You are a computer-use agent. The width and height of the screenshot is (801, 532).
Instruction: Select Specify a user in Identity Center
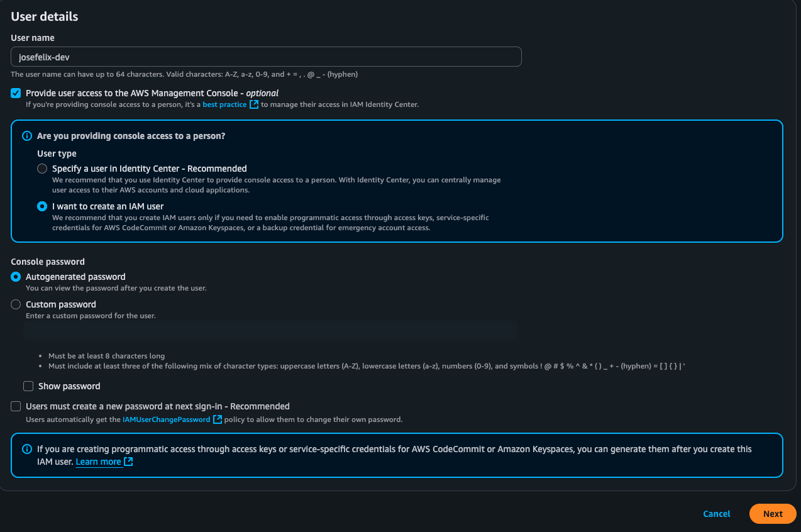(x=42, y=169)
